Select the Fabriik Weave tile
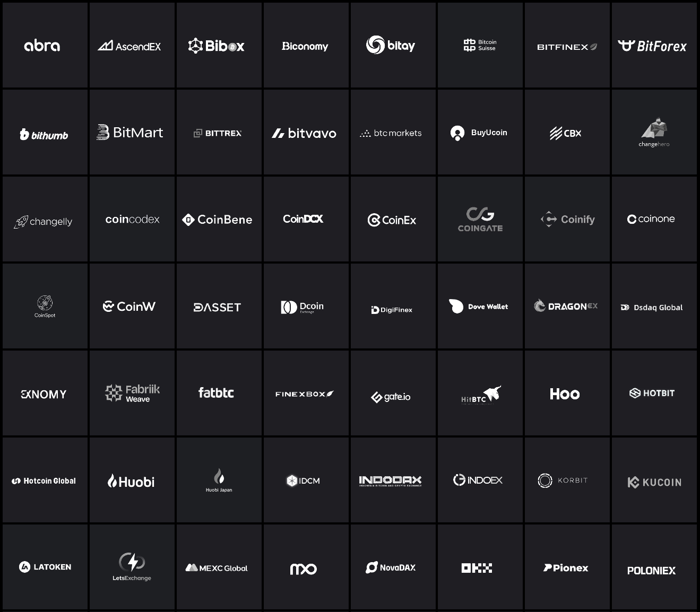This screenshot has height=612, width=700. [132, 393]
